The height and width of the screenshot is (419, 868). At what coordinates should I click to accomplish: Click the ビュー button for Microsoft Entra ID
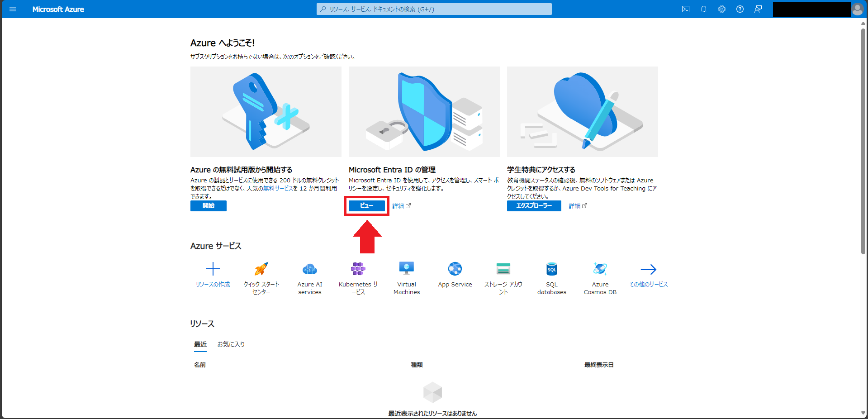click(366, 206)
